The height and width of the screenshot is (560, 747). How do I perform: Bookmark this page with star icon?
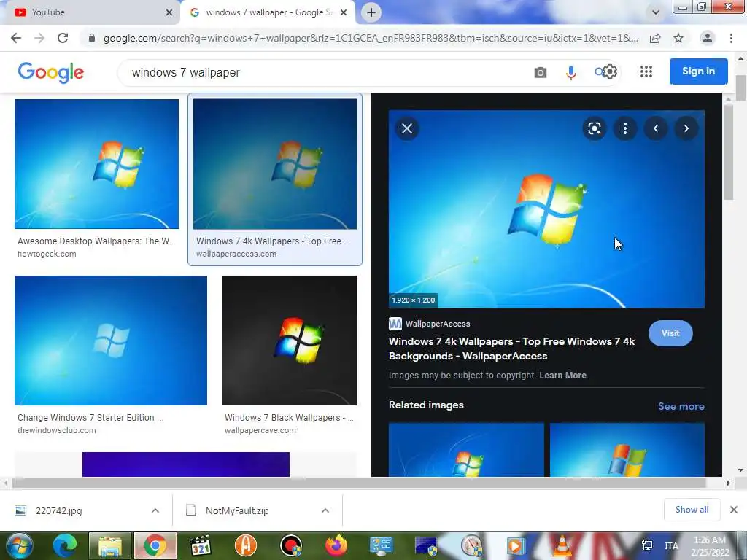click(678, 38)
